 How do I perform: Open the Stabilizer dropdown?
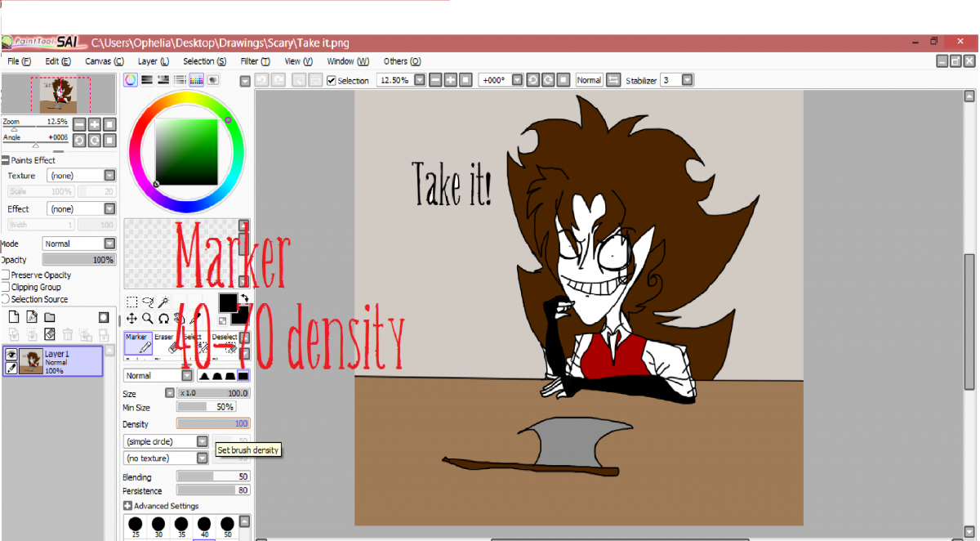tap(688, 80)
